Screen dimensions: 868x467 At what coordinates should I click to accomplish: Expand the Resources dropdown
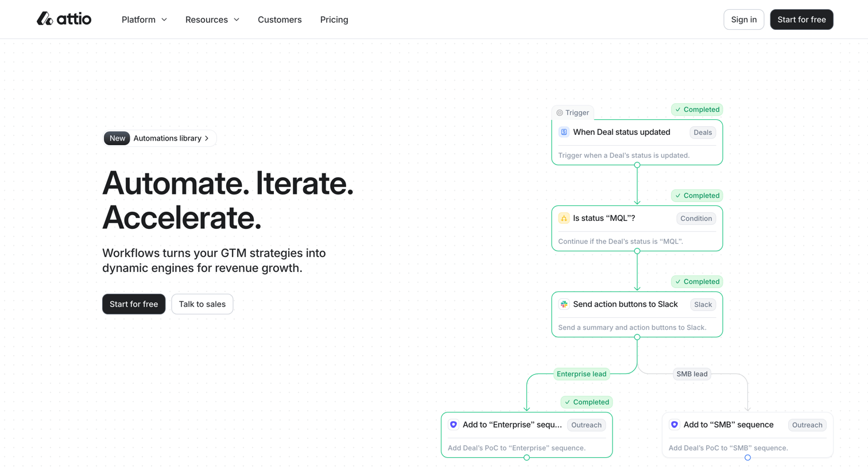[212, 20]
